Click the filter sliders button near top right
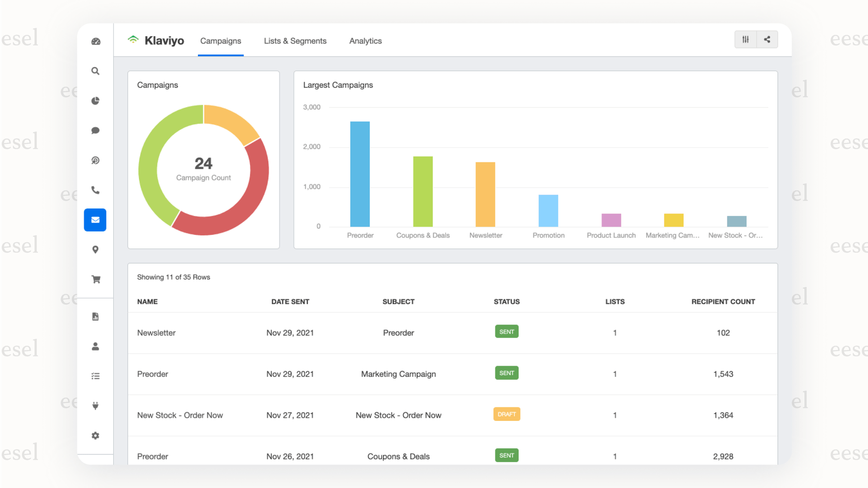Screen dimensions: 868x488 pos(745,39)
